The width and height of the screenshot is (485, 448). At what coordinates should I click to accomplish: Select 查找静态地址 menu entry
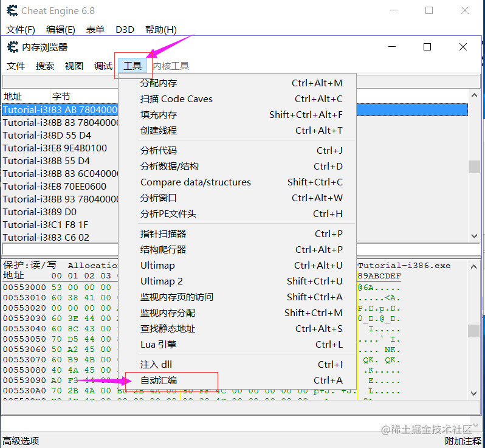pos(237,328)
